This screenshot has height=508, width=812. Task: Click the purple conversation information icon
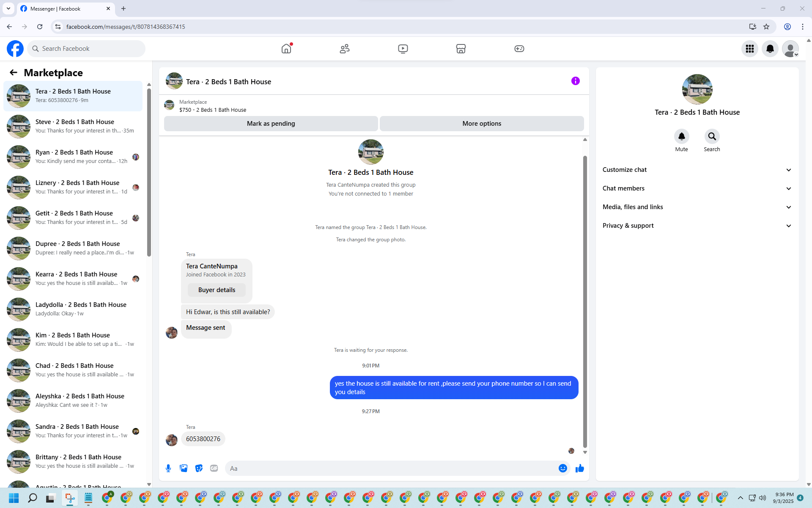point(576,81)
